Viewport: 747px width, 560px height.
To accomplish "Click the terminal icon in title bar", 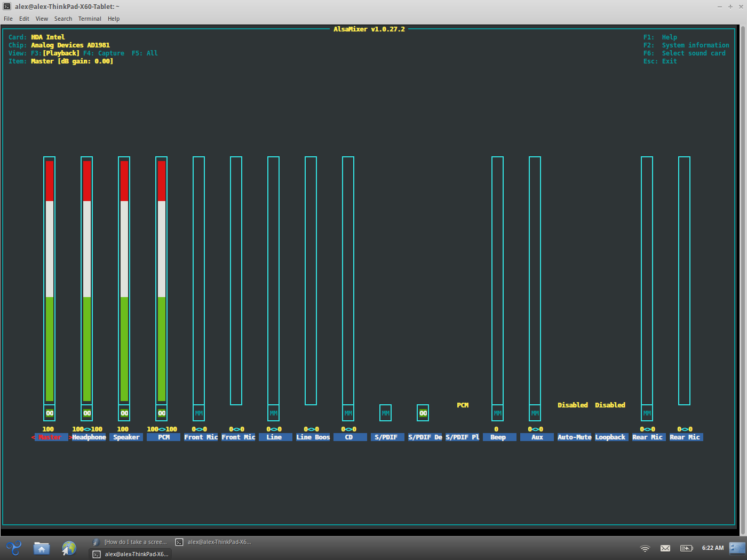I will tap(7, 6).
